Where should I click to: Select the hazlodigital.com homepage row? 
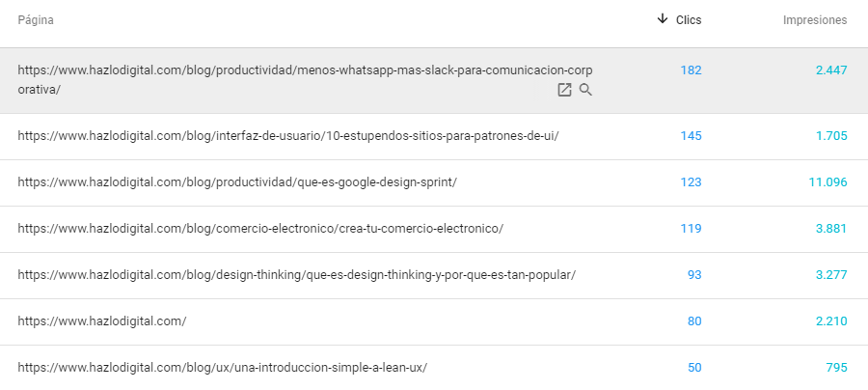tap(101, 321)
